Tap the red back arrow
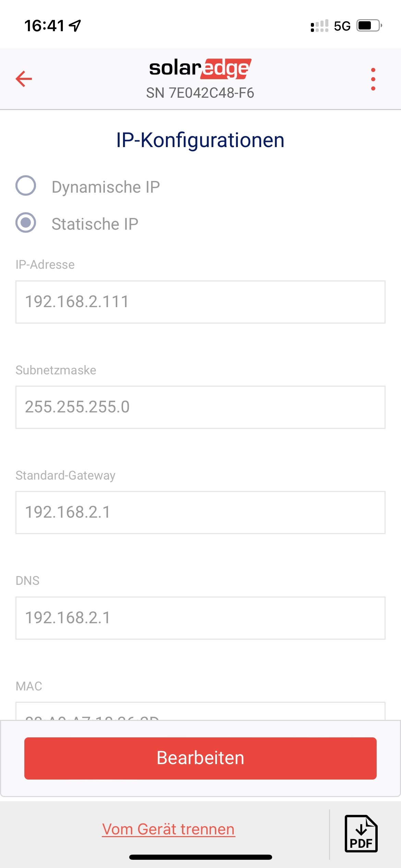The image size is (401, 868). 24,79
